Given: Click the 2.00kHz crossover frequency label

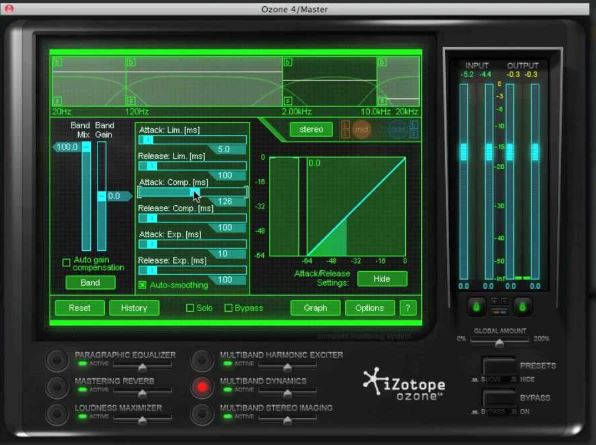Looking at the screenshot, I should pos(296,112).
